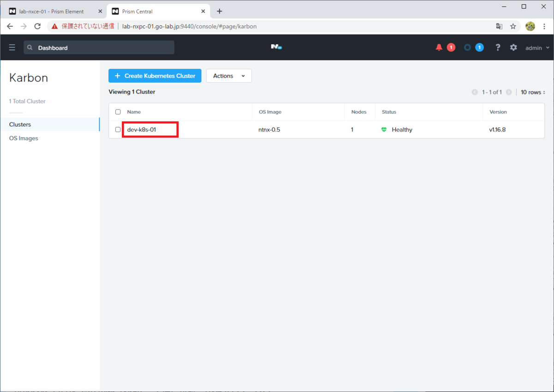Click the ntnx-0.5 OS image cell
This screenshot has height=392, width=554.
[x=269, y=130]
